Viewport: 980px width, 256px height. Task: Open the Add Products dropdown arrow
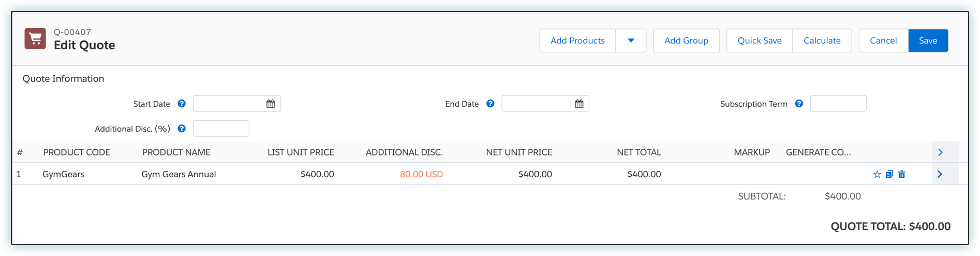tap(631, 40)
